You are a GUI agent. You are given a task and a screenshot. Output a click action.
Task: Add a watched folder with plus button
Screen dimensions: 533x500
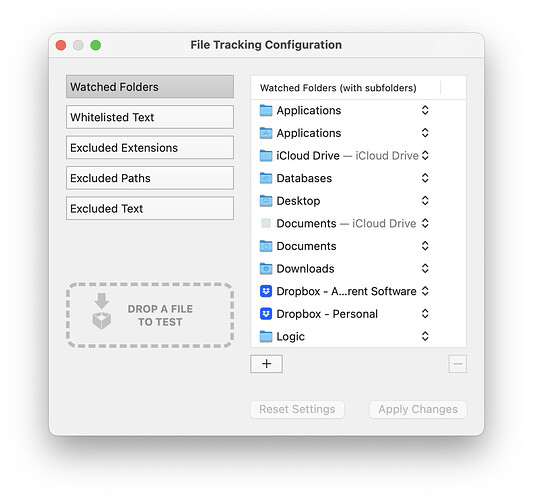266,364
